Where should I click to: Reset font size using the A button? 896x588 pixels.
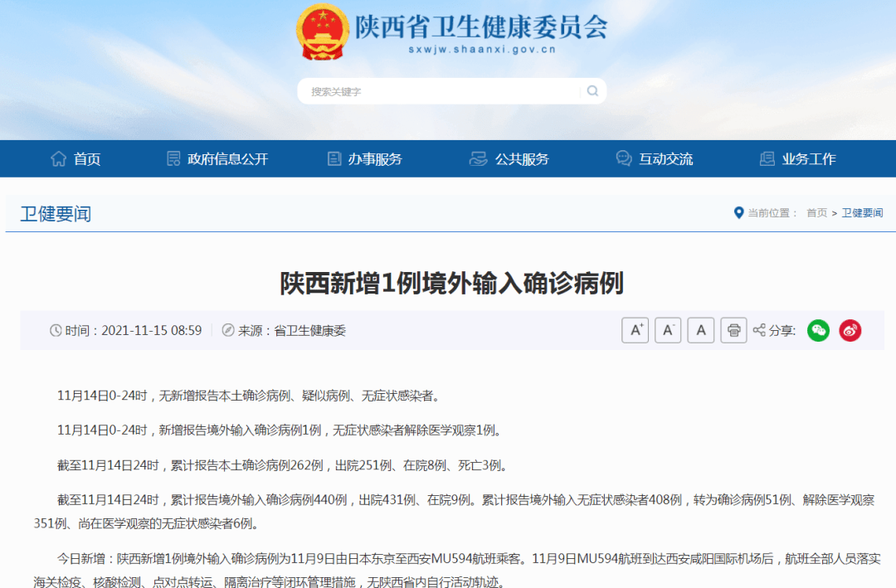click(x=700, y=329)
